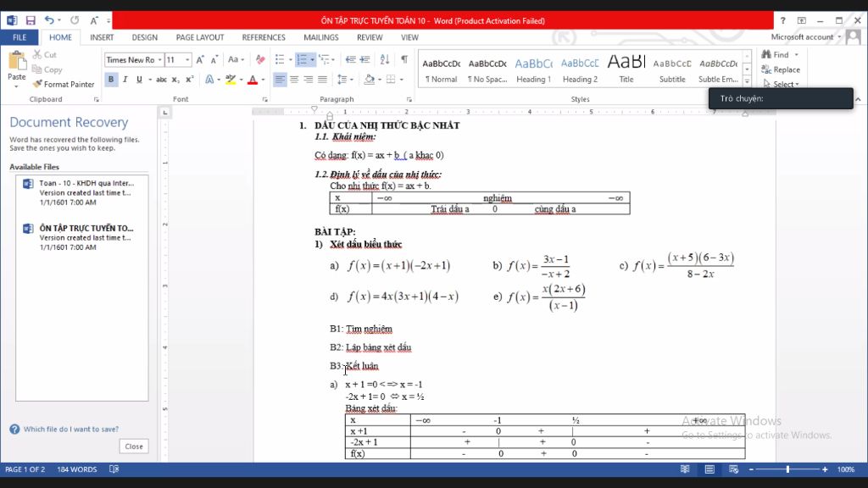
Task: Open the Borders dropdown
Action: click(401, 80)
